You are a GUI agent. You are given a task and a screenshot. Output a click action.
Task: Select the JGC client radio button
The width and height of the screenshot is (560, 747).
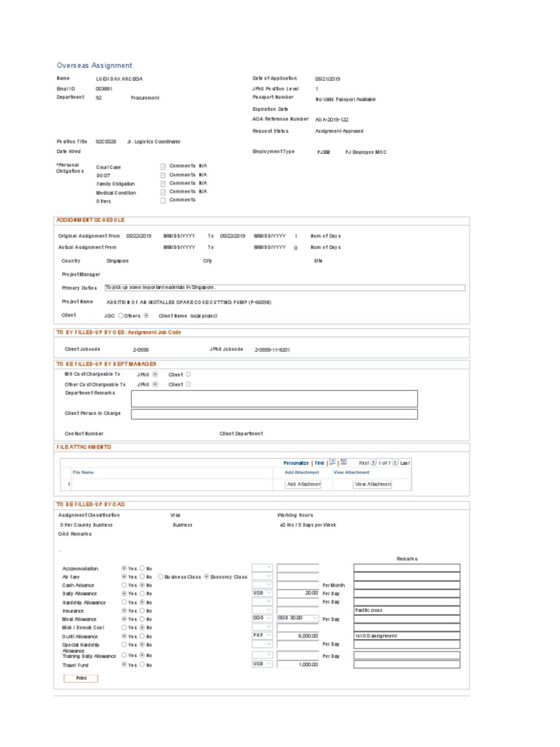(x=121, y=315)
